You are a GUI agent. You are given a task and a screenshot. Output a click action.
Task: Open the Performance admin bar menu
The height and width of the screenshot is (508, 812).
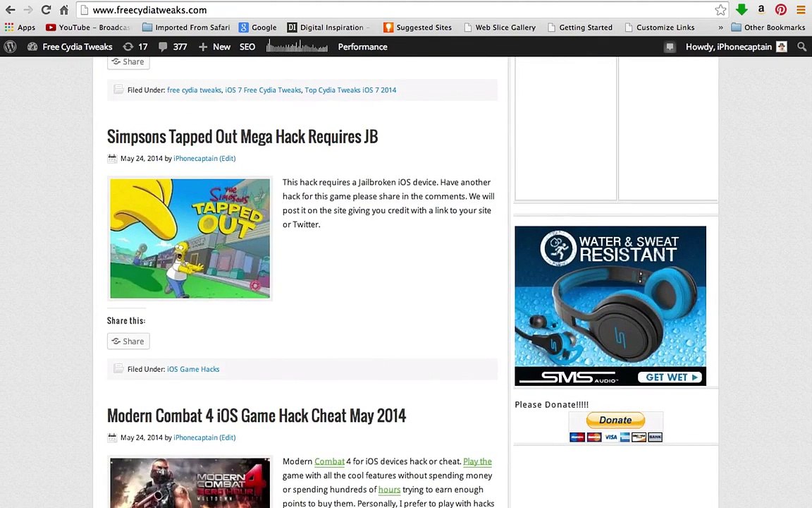pos(362,47)
